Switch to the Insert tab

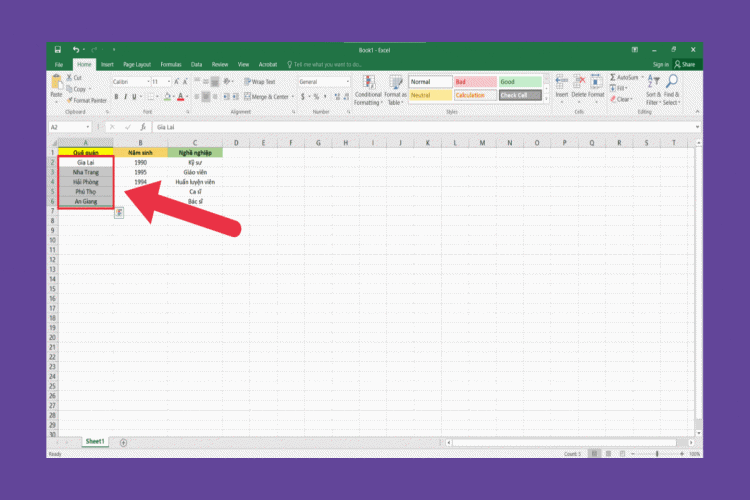[107, 65]
